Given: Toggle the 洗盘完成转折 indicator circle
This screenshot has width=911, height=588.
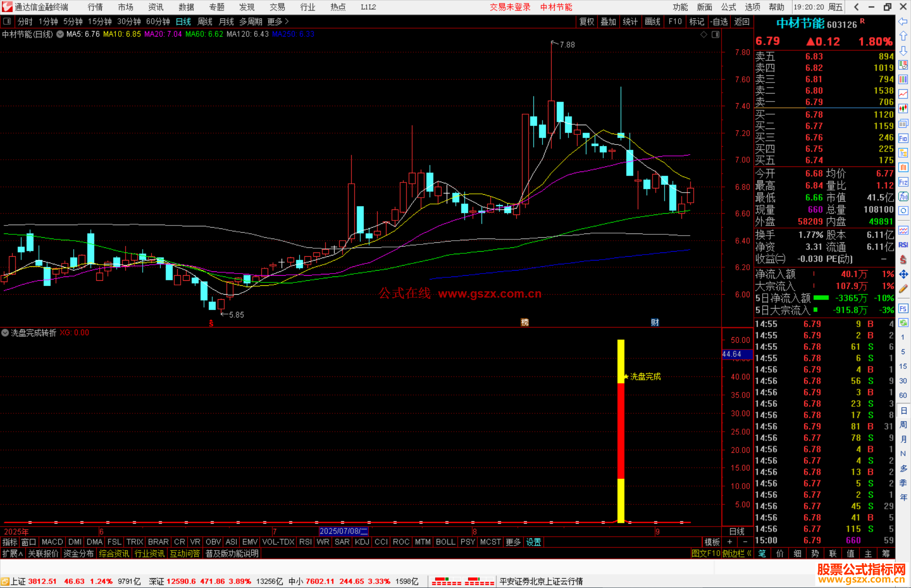Looking at the screenshot, I should [5, 333].
